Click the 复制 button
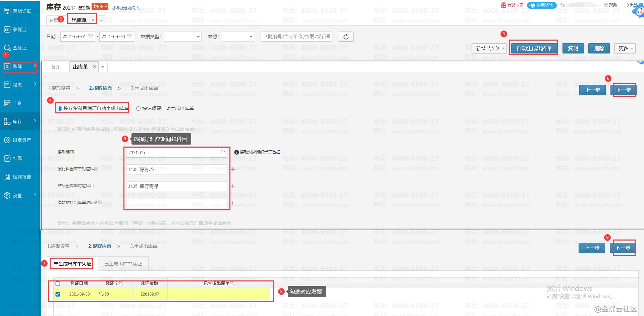Image resolution: width=644 pixels, height=316 pixels. (x=573, y=48)
